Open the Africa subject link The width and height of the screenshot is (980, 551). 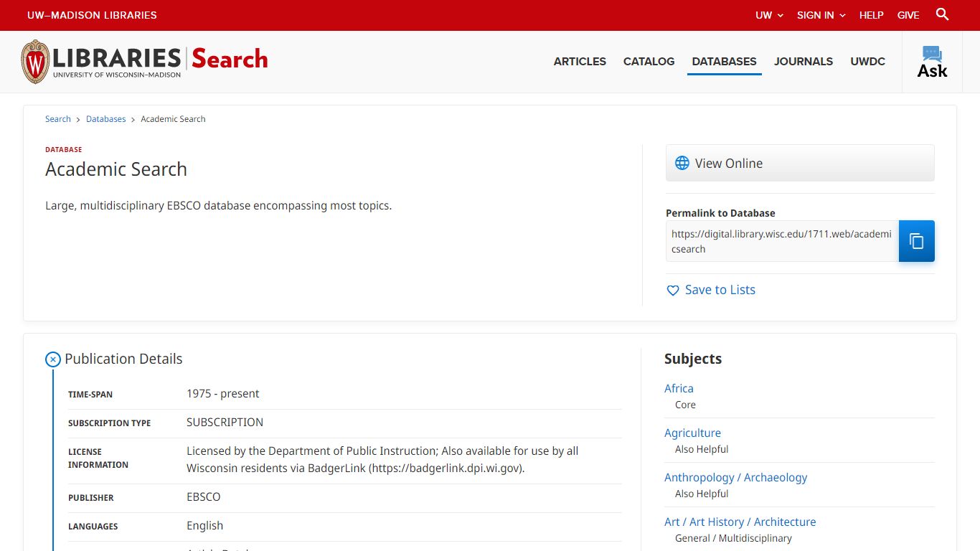(679, 388)
